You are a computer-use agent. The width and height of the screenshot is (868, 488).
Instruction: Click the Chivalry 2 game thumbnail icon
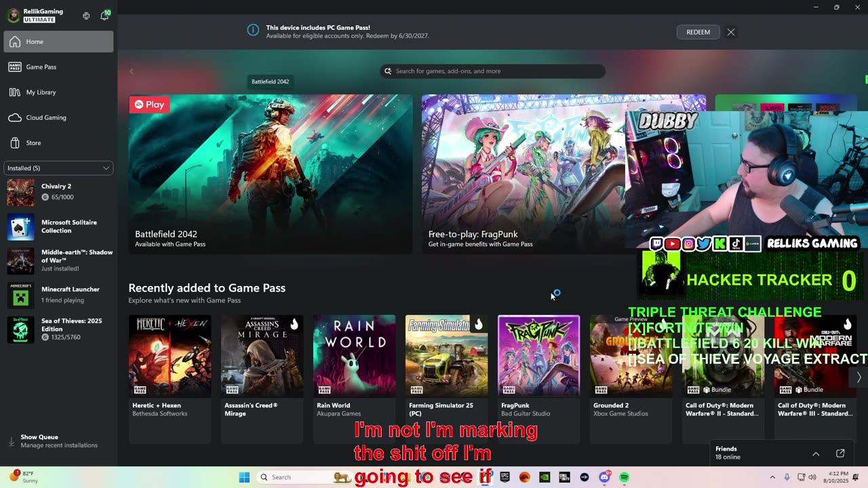tap(20, 192)
